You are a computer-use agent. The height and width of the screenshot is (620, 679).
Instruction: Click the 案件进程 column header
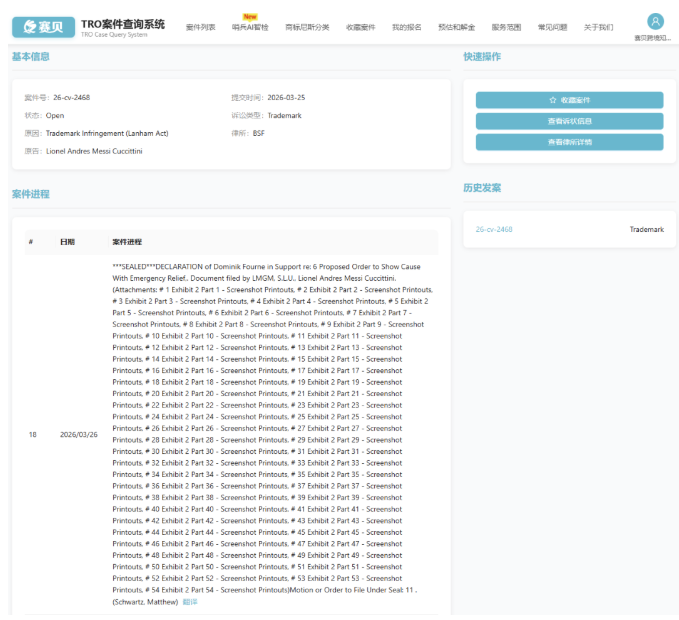pos(127,242)
